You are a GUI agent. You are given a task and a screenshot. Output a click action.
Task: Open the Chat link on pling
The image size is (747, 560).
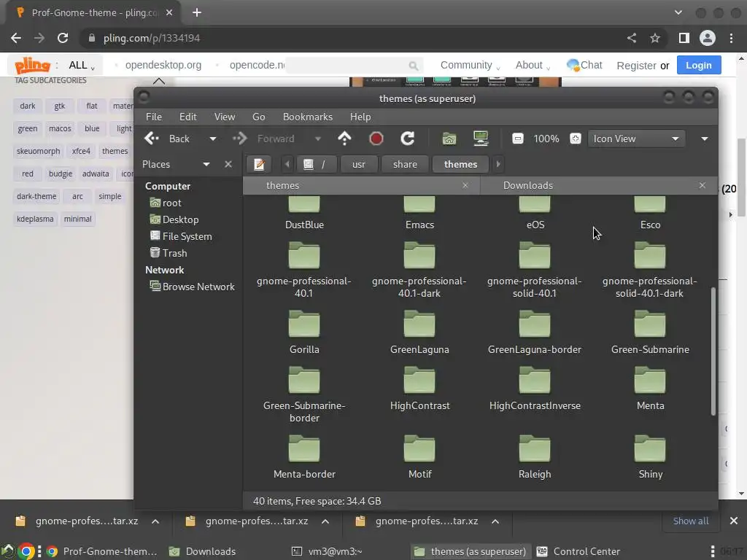[x=584, y=65]
